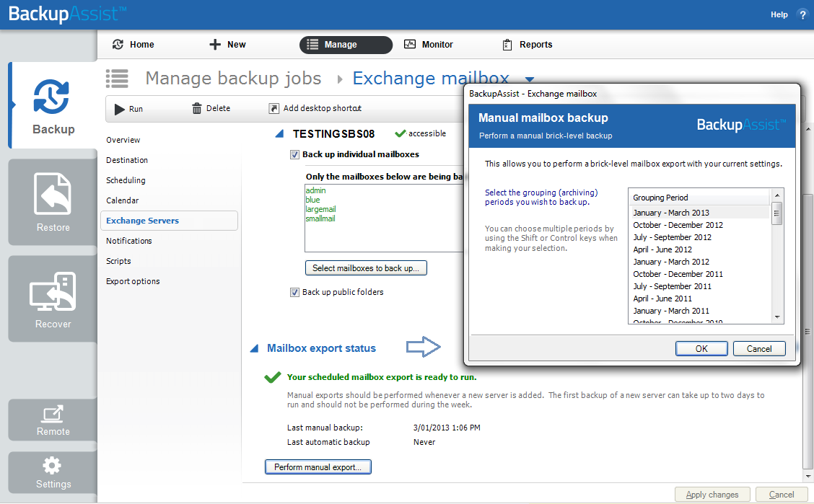814x504 pixels.
Task: Open the Backup section in the sidebar
Action: 53,106
